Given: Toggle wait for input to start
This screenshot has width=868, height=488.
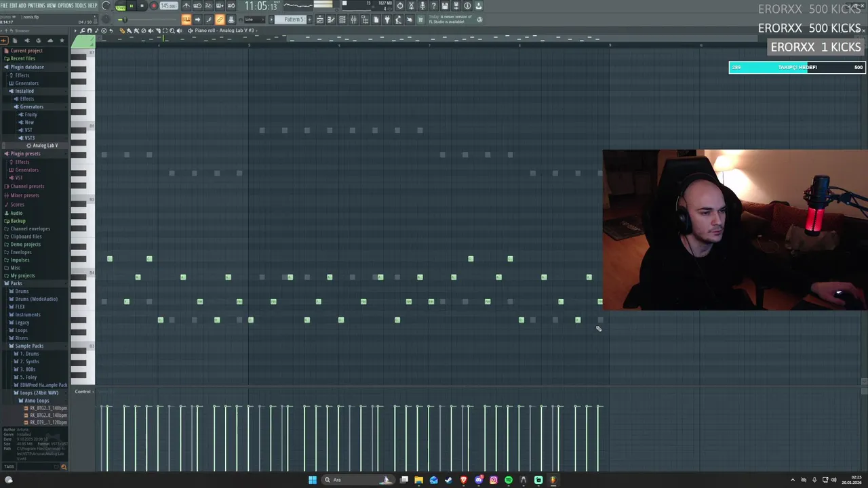Looking at the screenshot, I should tap(197, 6).
